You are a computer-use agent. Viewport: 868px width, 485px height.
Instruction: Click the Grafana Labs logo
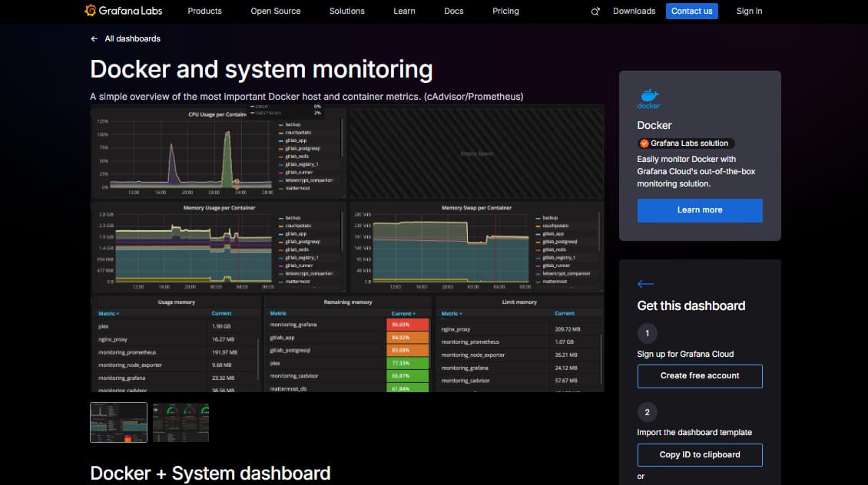point(124,11)
